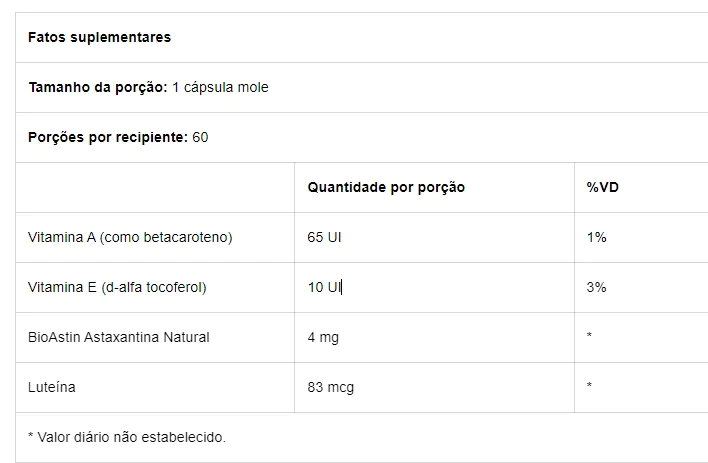Click the asterisk in the Luteína row

590,387
